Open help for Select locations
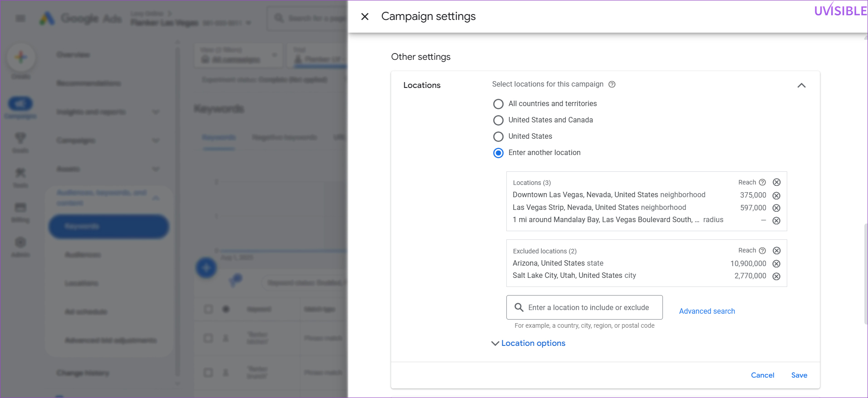Image resolution: width=868 pixels, height=398 pixels. coord(612,84)
